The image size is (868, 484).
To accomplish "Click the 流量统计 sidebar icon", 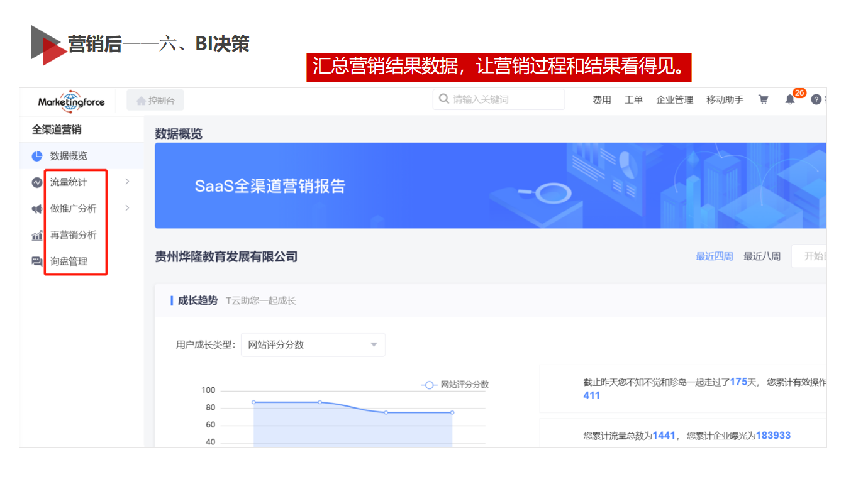I will click(x=37, y=182).
